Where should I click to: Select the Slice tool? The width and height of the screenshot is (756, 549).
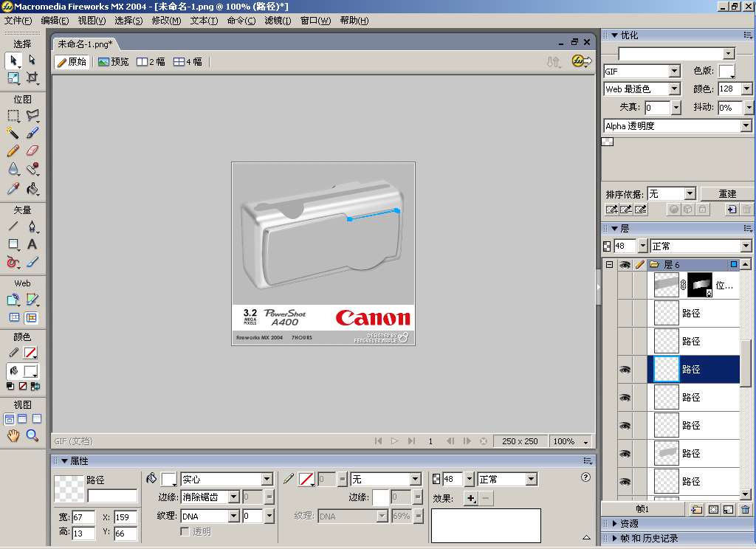click(32, 300)
